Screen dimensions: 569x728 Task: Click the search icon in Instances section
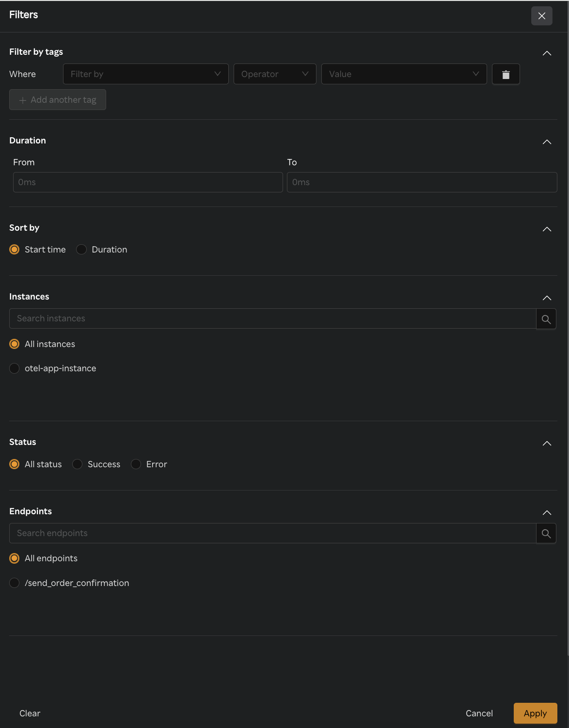pos(546,318)
